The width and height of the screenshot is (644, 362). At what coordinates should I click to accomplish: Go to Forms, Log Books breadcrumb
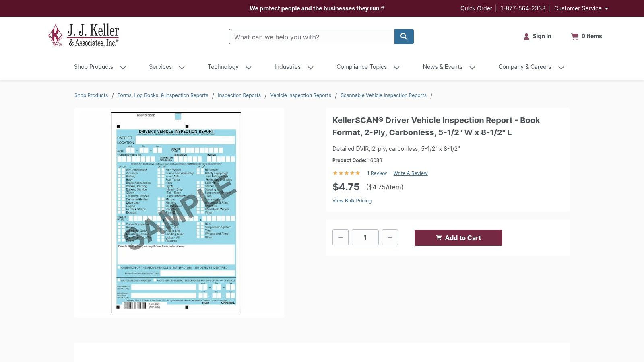tap(163, 95)
